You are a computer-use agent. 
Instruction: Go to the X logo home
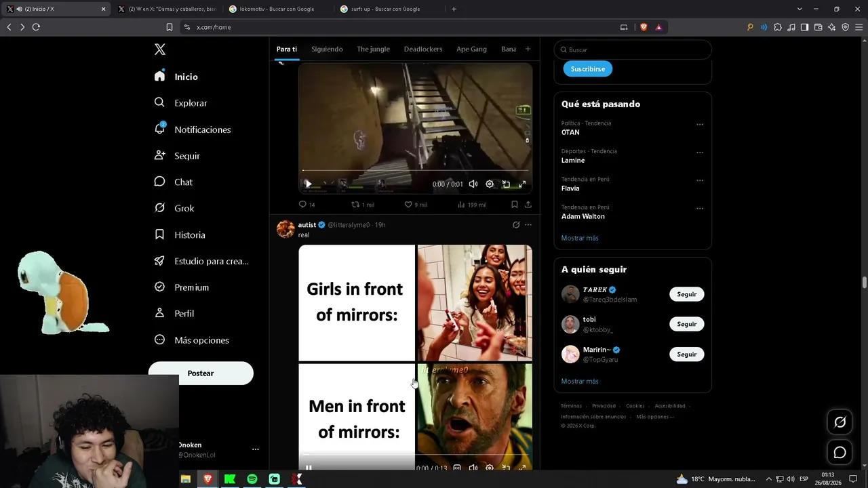pos(159,49)
